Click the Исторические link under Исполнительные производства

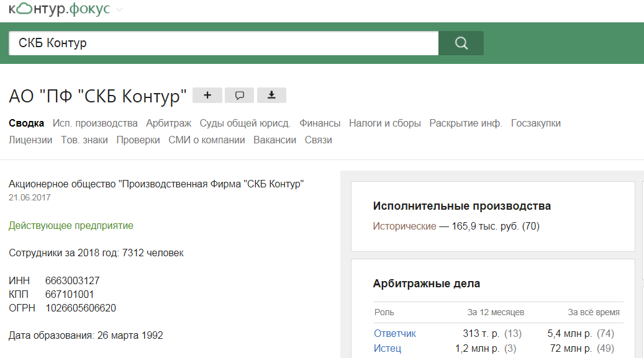[404, 226]
